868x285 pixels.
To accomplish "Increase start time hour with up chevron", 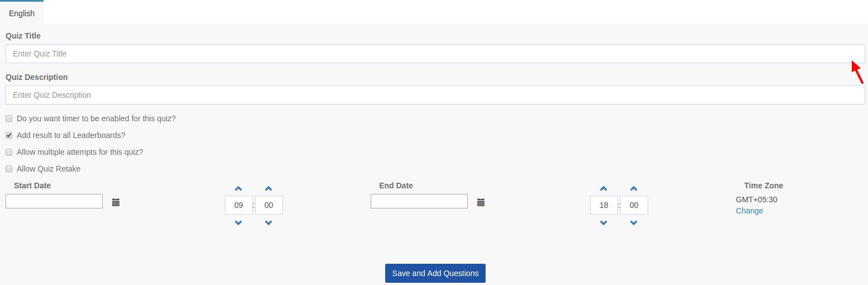I will 238,189.
